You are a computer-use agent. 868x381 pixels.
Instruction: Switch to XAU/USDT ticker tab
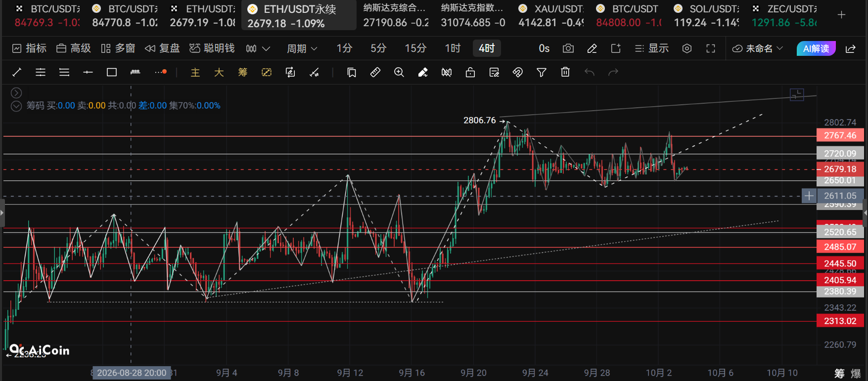551,15
